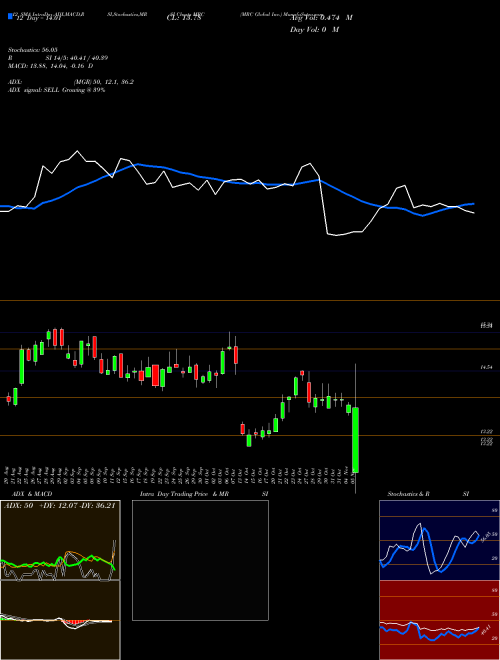
Task: Click the 'Stochastics: 56.03' reading
Action: click(x=32, y=50)
